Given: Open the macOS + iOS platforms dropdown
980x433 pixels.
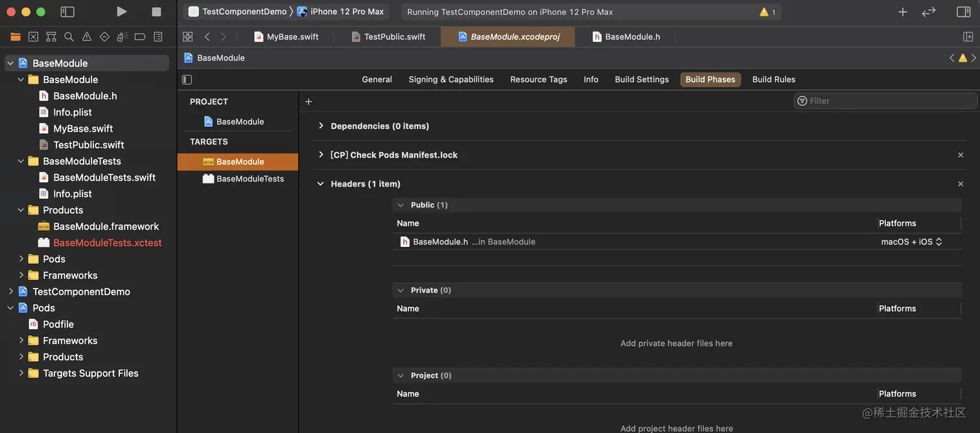Looking at the screenshot, I should tap(911, 242).
